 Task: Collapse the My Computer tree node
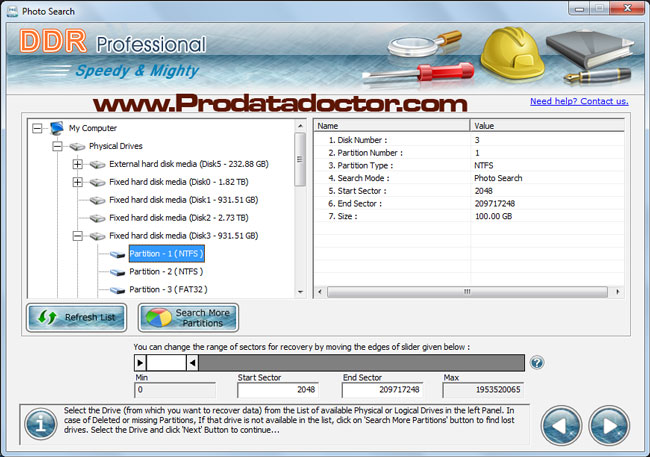tap(37, 128)
